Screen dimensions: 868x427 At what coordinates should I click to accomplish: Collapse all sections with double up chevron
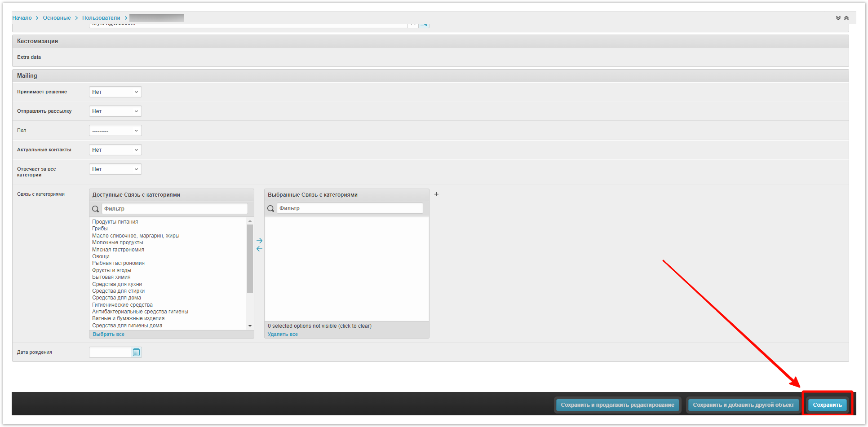(x=846, y=18)
